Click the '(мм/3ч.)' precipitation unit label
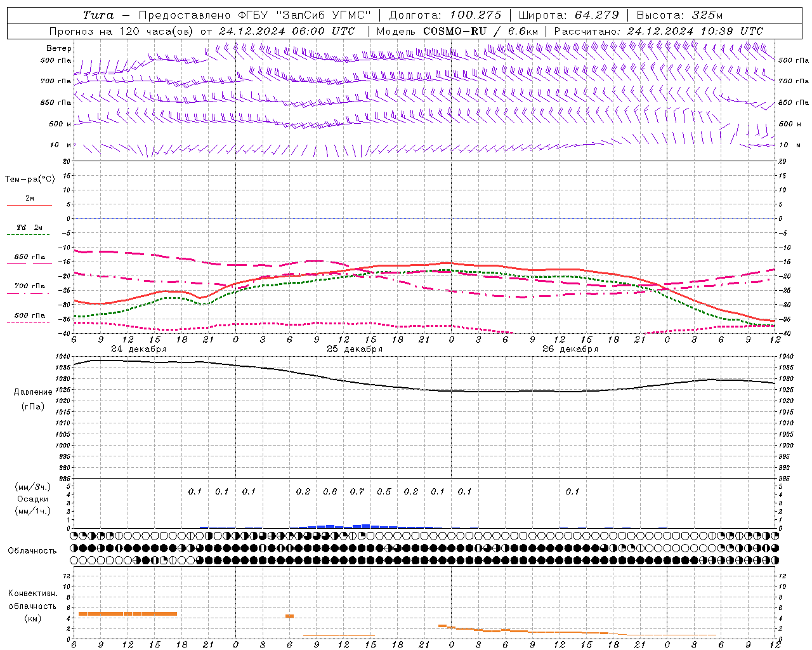This screenshot has height=650, width=812. [x=33, y=487]
